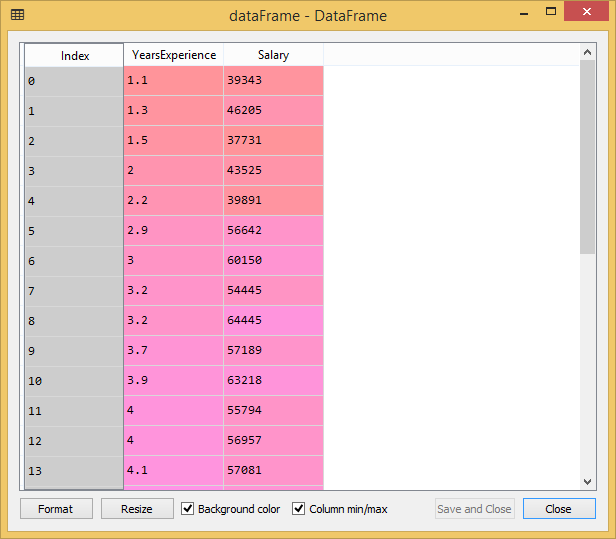This screenshot has width=616, height=539.
Task: Select YearsExperience cell 4.1
Action: 174,471
